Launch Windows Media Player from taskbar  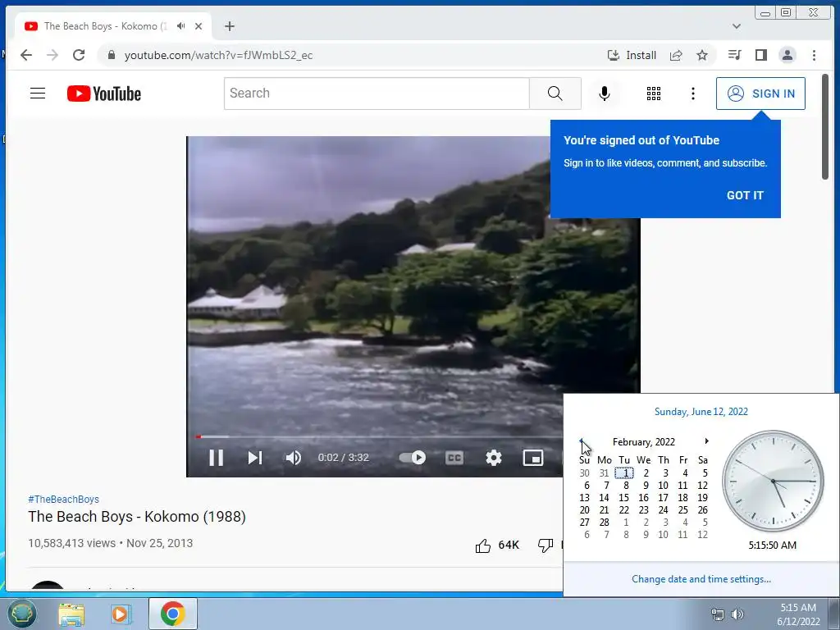(x=121, y=614)
